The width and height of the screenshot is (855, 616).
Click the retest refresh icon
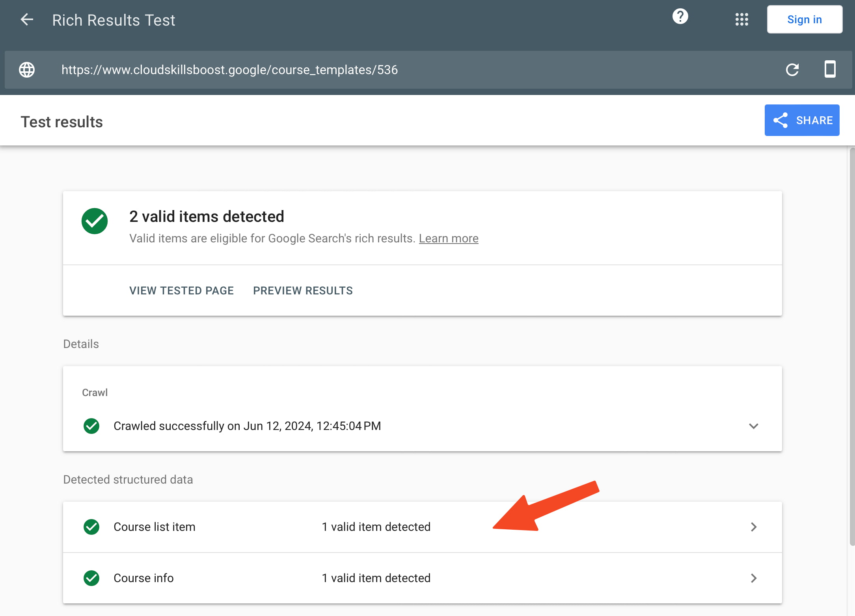click(793, 70)
